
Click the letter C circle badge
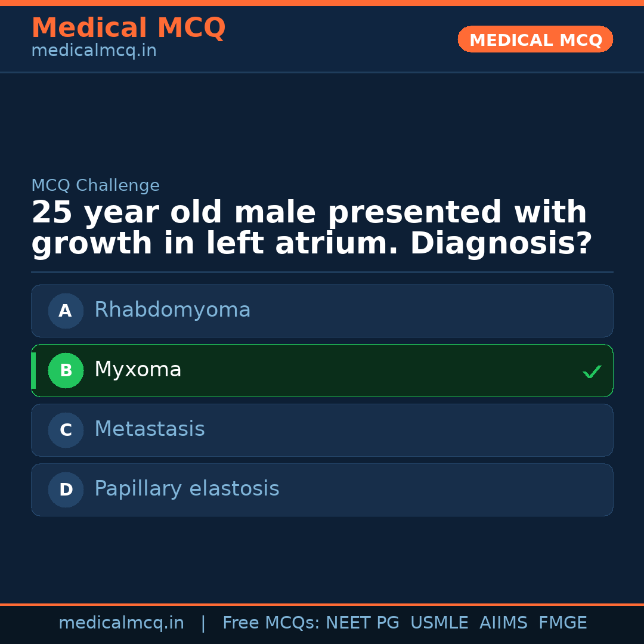[66, 430]
